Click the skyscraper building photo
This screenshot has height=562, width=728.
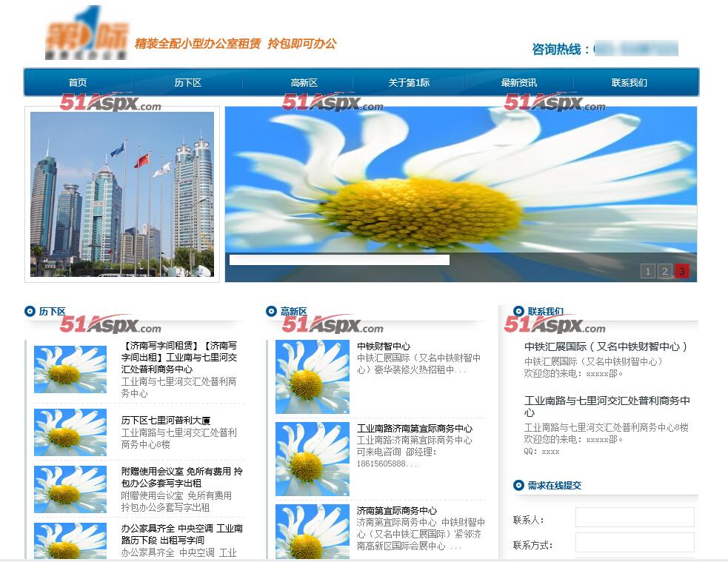coord(122,194)
